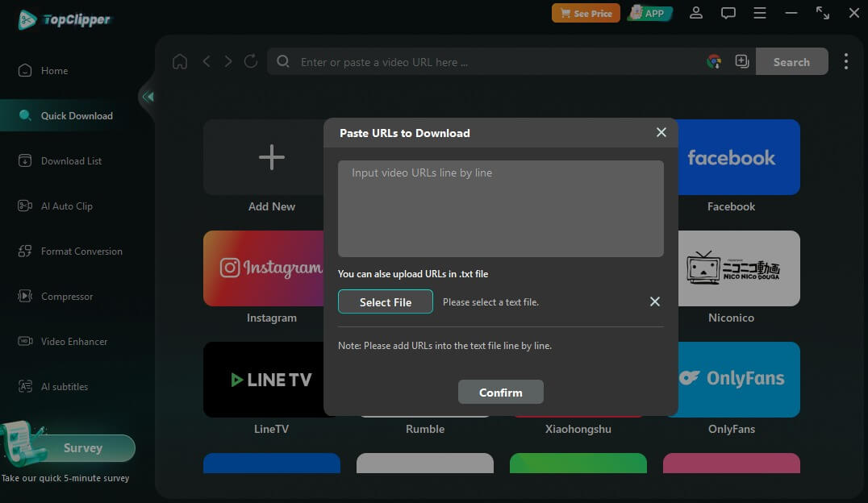Click the See Price button
868x503 pixels.
[586, 13]
